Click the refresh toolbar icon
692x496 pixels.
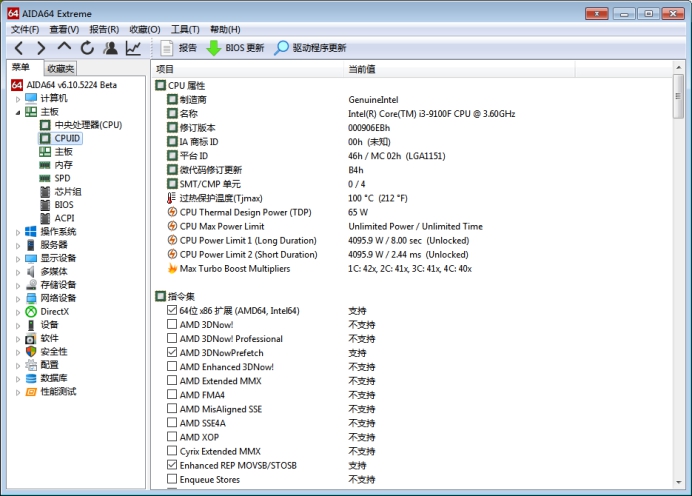point(87,48)
